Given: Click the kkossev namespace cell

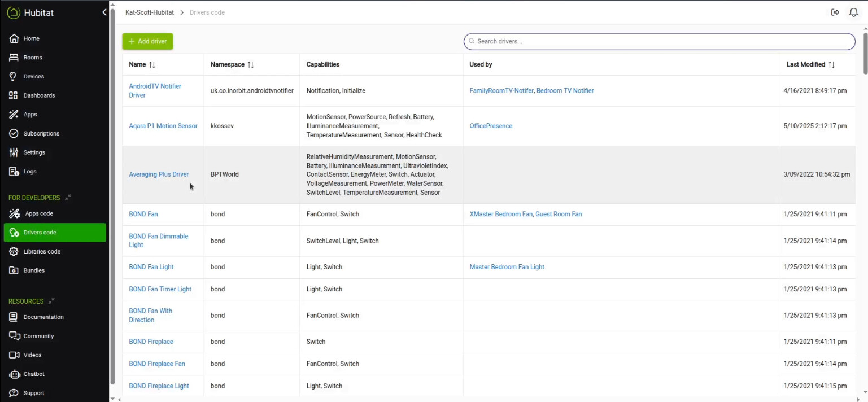Looking at the screenshot, I should click(222, 126).
